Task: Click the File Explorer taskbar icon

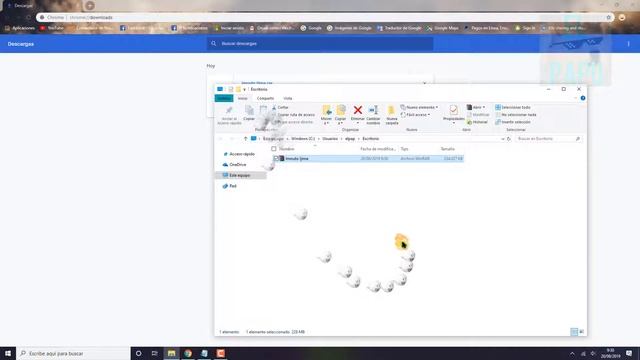Action: 171,353
